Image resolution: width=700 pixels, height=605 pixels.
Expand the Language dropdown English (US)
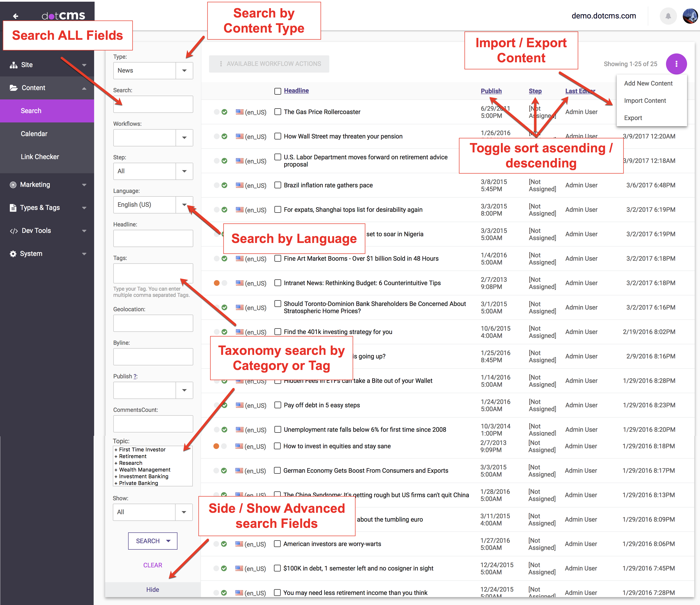184,205
